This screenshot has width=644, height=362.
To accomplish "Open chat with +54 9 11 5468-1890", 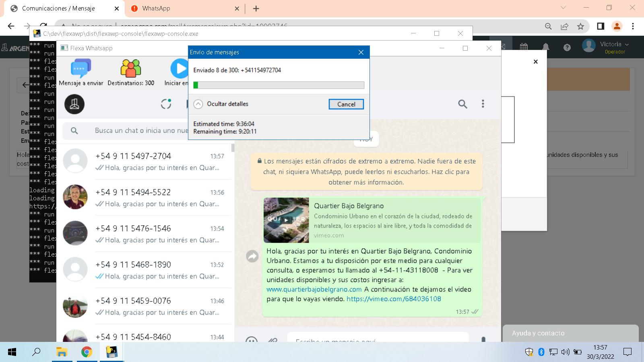I will (x=145, y=270).
